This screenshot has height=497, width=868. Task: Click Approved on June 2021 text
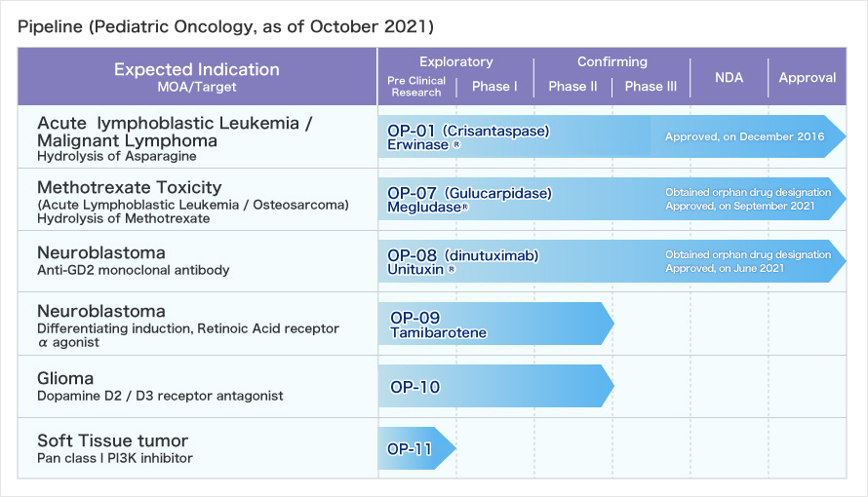tap(725, 269)
